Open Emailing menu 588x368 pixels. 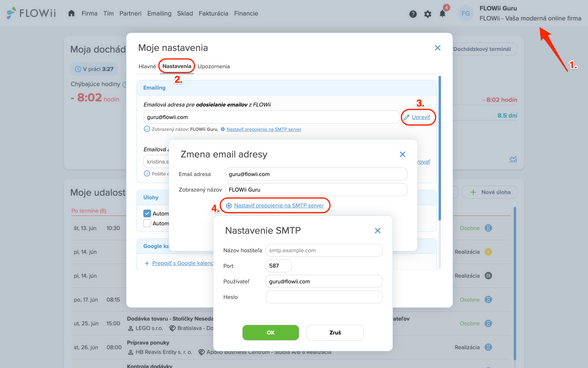point(159,13)
